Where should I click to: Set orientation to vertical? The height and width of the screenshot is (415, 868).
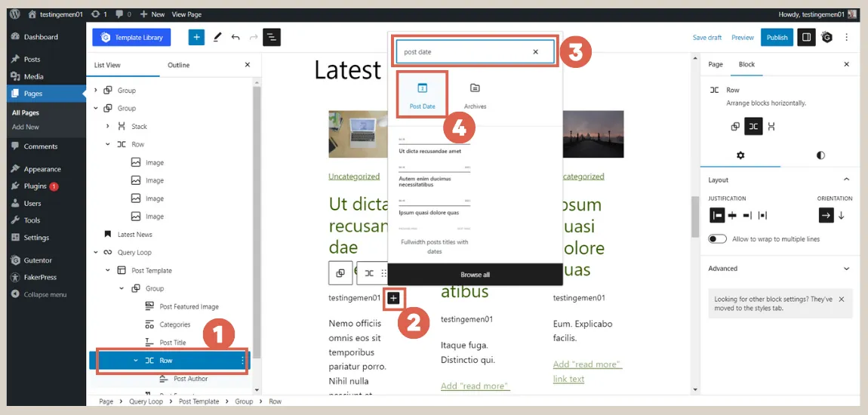click(x=842, y=216)
